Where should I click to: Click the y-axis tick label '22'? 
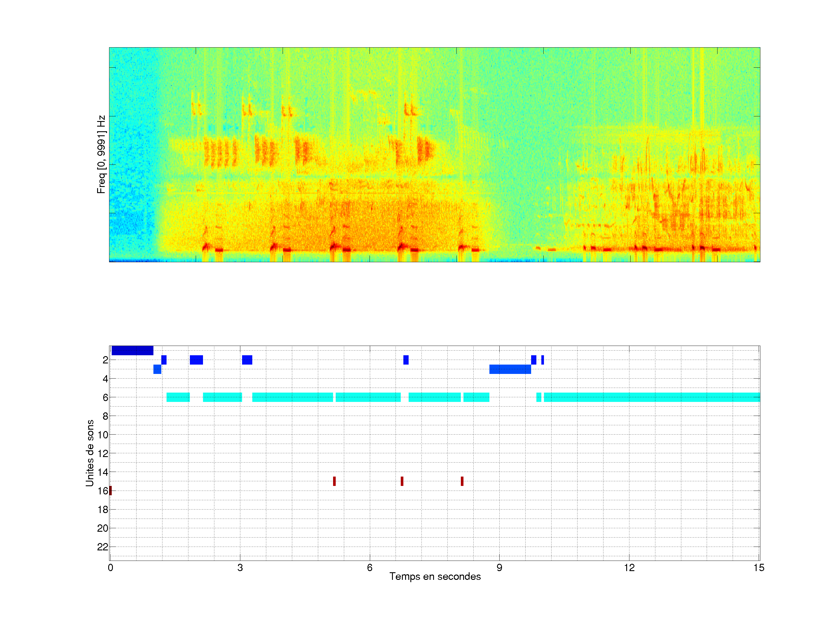tap(103, 547)
